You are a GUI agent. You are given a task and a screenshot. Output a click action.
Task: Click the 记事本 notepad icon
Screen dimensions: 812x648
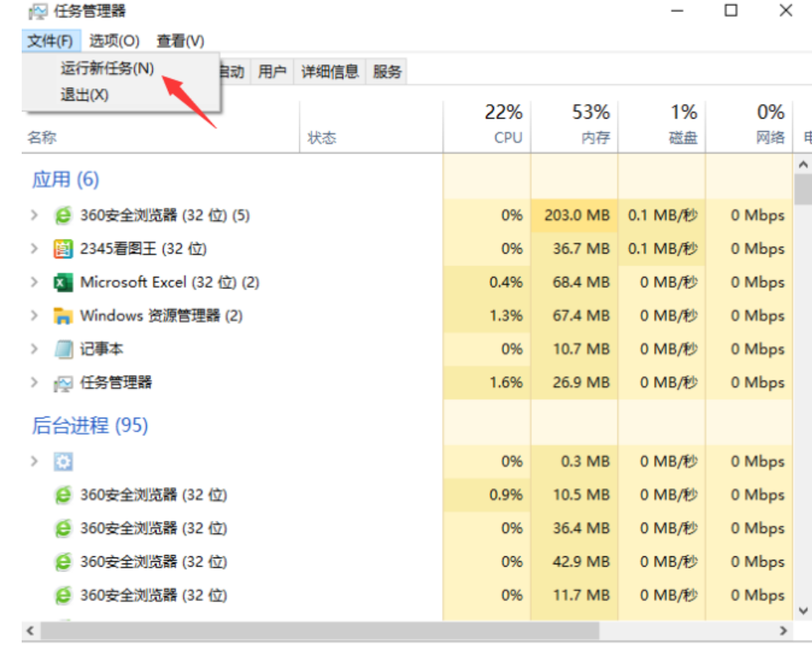click(63, 349)
